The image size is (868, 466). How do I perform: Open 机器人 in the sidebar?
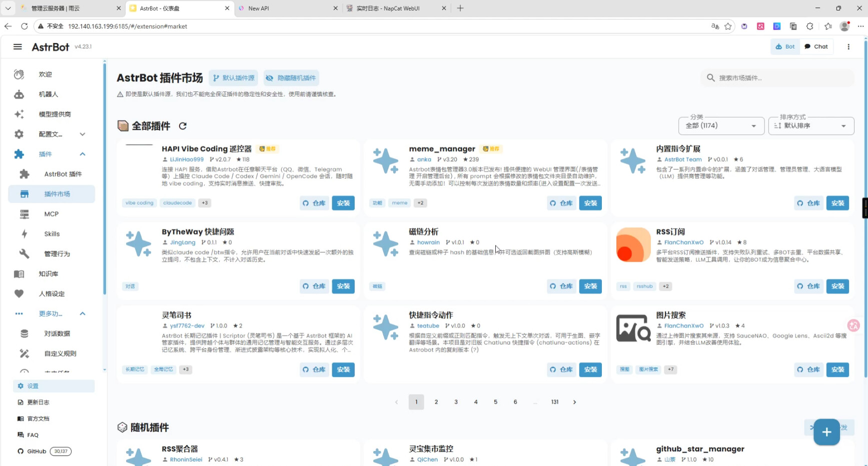pos(49,94)
